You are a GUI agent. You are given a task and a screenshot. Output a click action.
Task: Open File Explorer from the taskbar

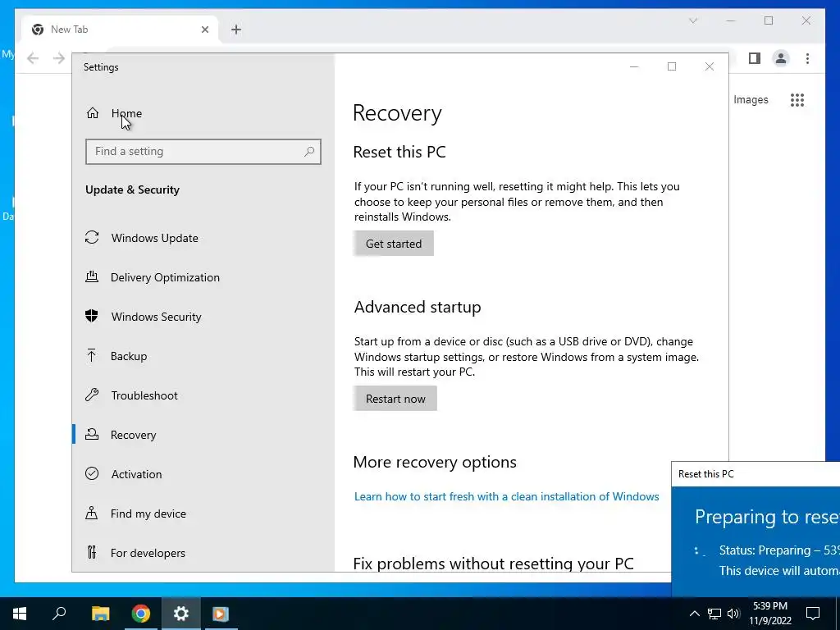click(x=100, y=614)
